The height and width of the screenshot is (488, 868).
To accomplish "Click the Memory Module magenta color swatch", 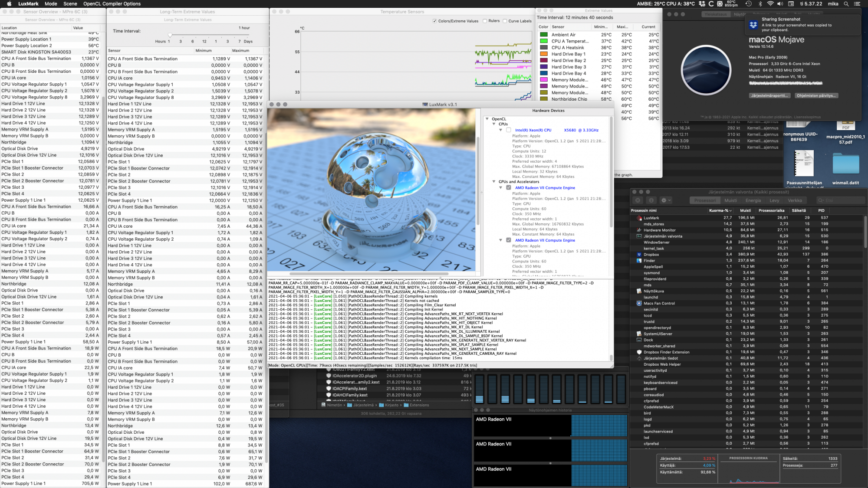I will pos(543,80).
